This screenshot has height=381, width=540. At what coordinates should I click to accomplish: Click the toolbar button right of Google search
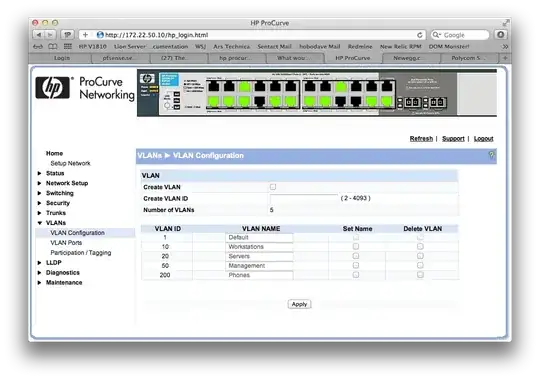500,35
